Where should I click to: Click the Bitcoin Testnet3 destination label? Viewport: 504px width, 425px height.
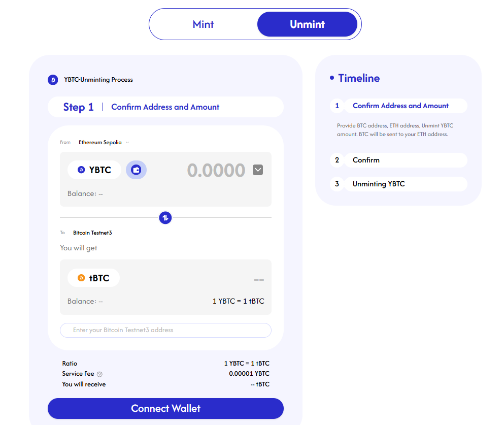coord(92,233)
